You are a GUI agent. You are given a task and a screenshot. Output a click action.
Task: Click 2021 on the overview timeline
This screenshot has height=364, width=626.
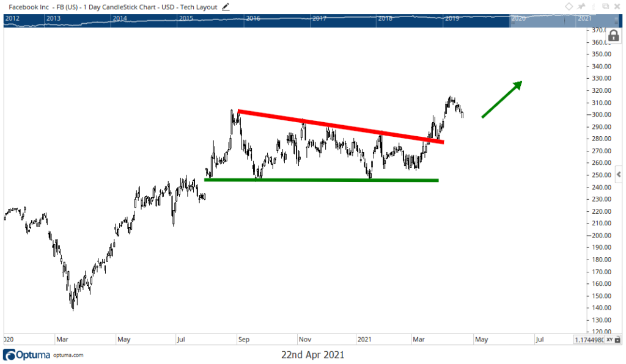[x=584, y=18]
